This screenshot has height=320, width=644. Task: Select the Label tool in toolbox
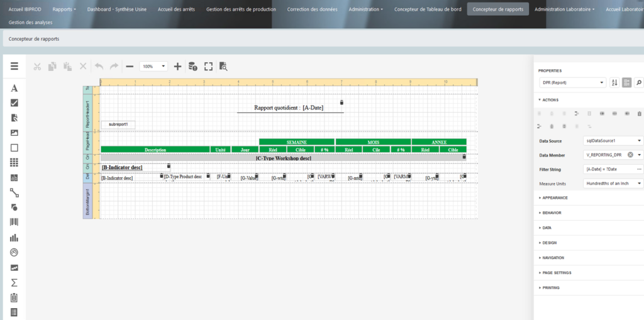click(14, 88)
